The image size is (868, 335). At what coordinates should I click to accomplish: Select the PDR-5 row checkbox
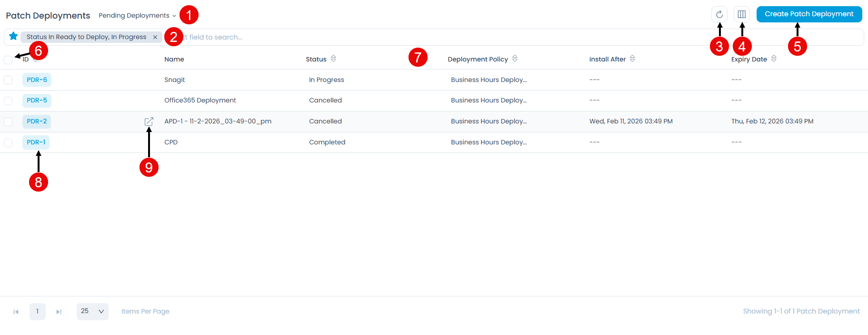8,101
